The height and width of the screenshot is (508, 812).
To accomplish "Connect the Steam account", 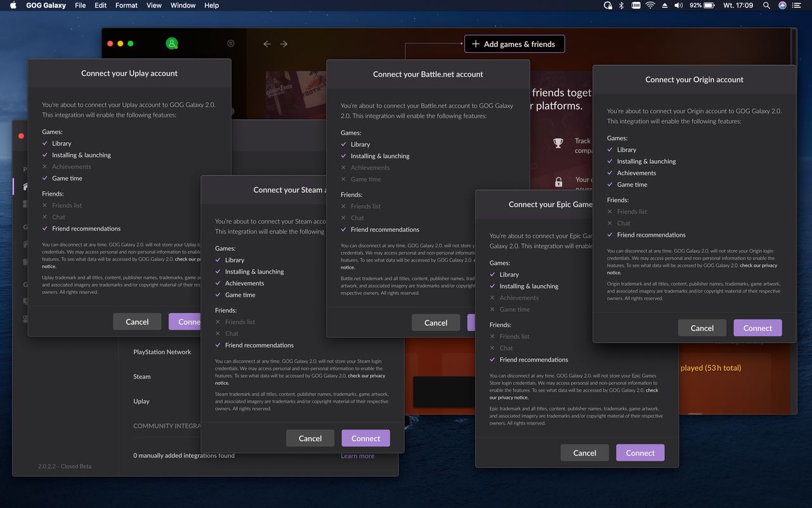I will pos(366,438).
